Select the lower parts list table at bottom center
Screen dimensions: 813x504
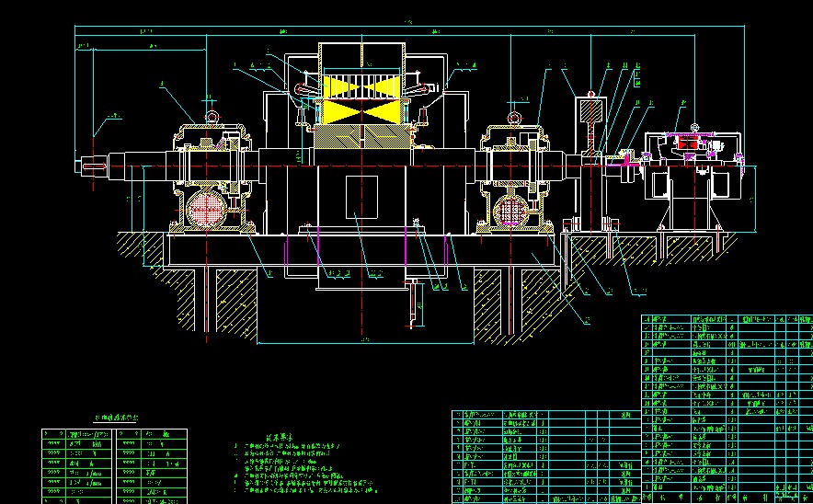(546, 456)
